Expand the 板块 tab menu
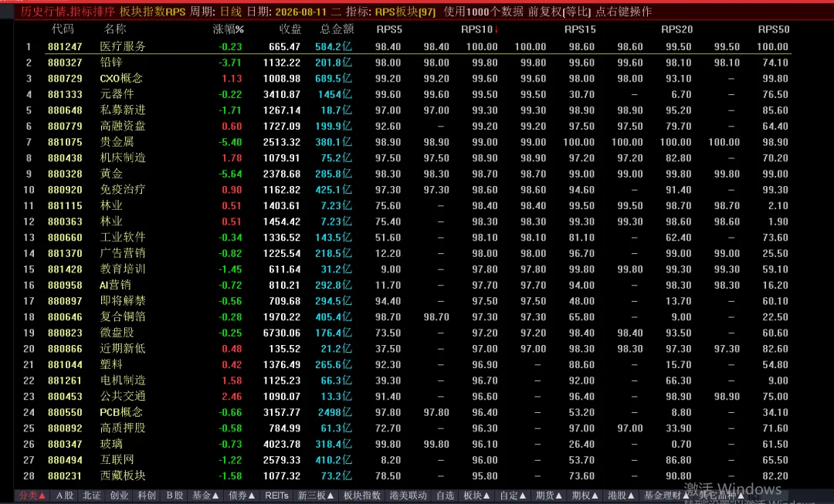Viewport: 834px width, 504px height. click(x=477, y=496)
